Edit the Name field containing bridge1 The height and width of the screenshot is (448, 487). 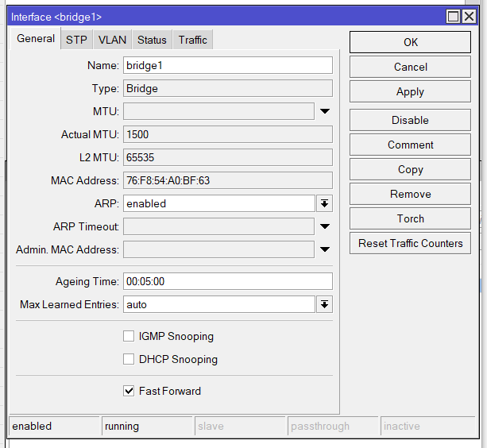[x=228, y=65]
